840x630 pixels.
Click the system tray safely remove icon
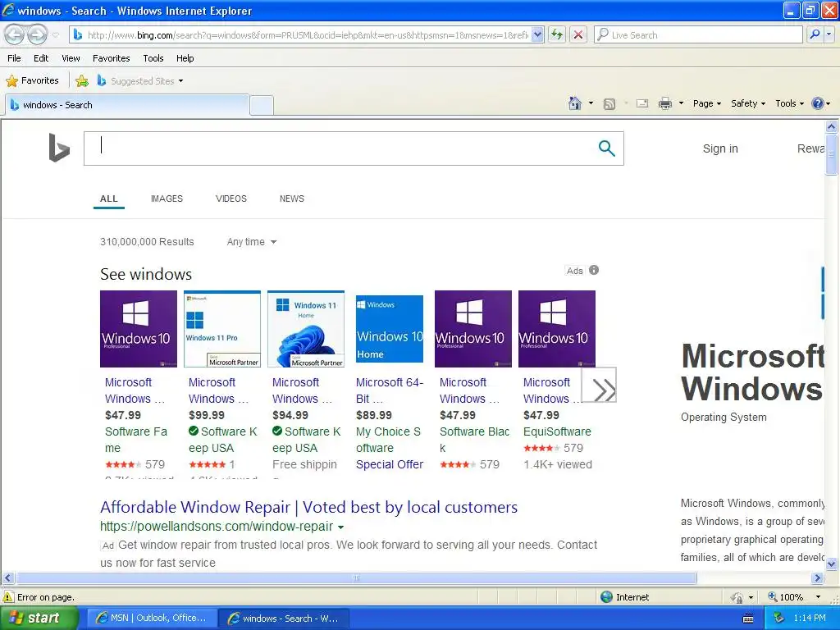(x=779, y=619)
